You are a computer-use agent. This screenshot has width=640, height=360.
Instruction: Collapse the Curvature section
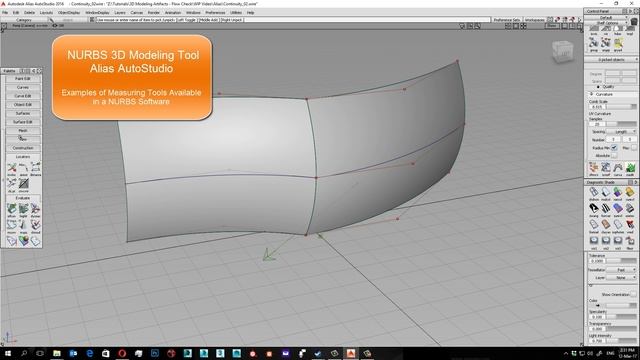(x=591, y=94)
